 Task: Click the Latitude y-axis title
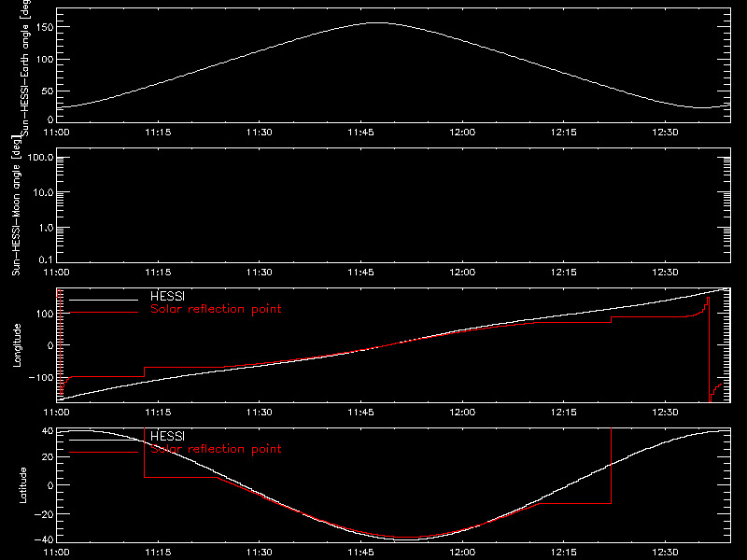[x=22, y=485]
